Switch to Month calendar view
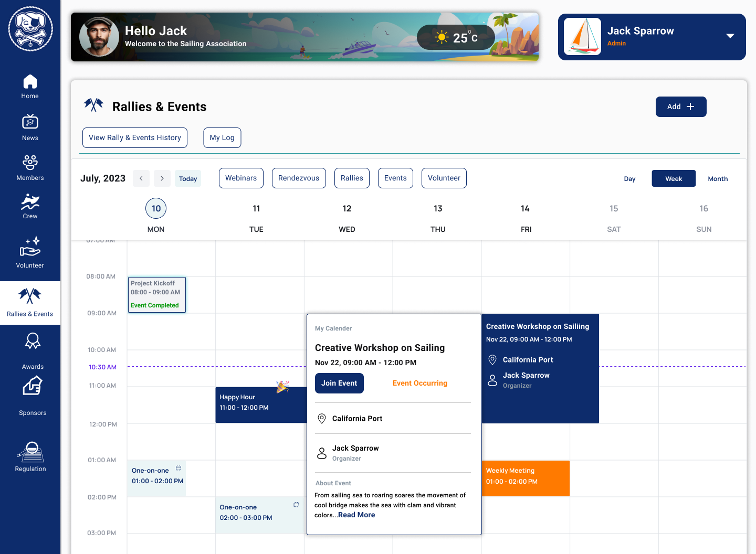Viewport: 756px width, 554px height. tap(718, 179)
